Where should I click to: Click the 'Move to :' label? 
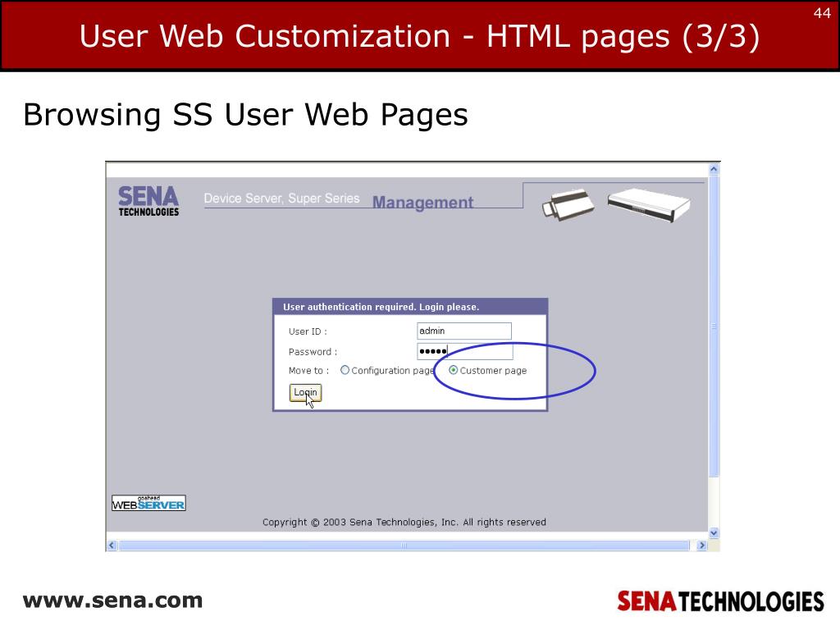click(x=308, y=371)
